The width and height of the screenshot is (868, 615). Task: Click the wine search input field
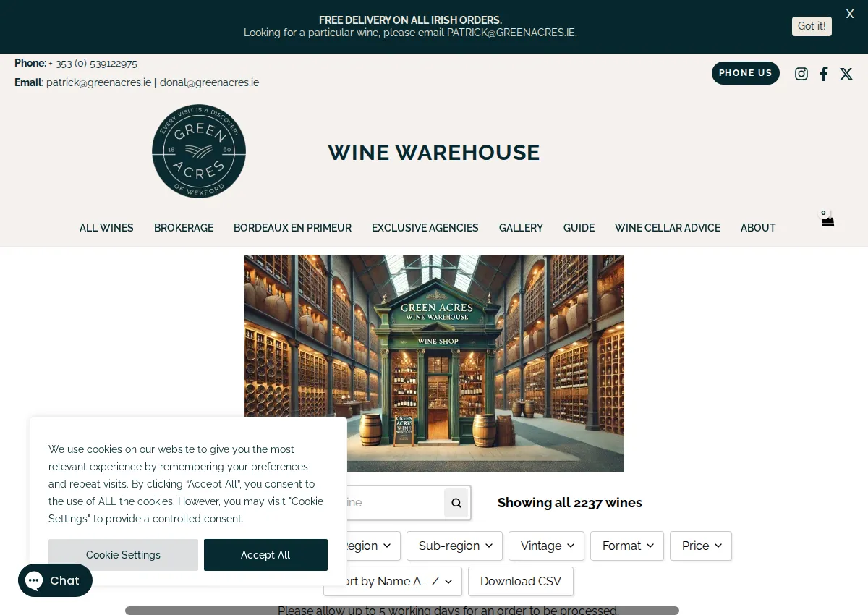(x=395, y=503)
